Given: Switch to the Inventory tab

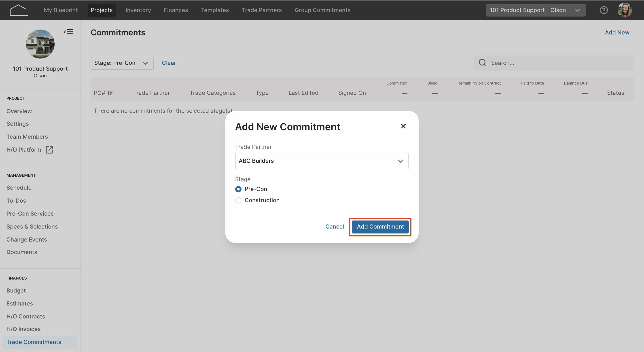Looking at the screenshot, I should (138, 10).
